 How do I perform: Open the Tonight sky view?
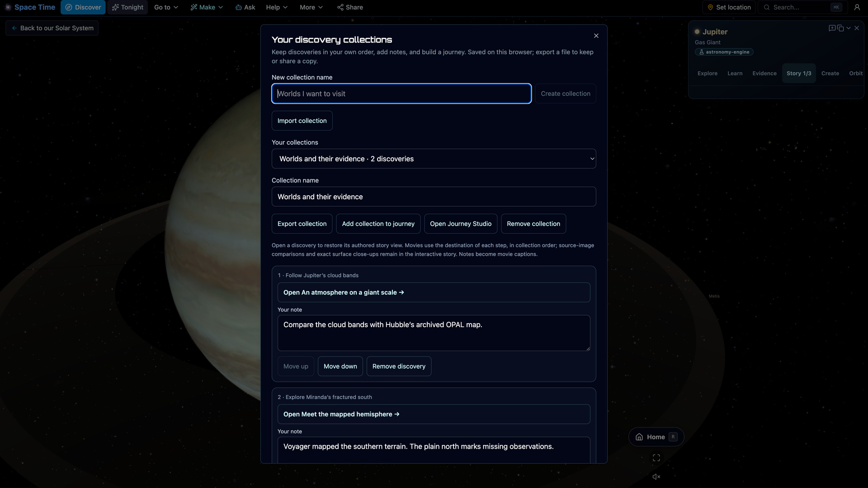click(x=127, y=7)
